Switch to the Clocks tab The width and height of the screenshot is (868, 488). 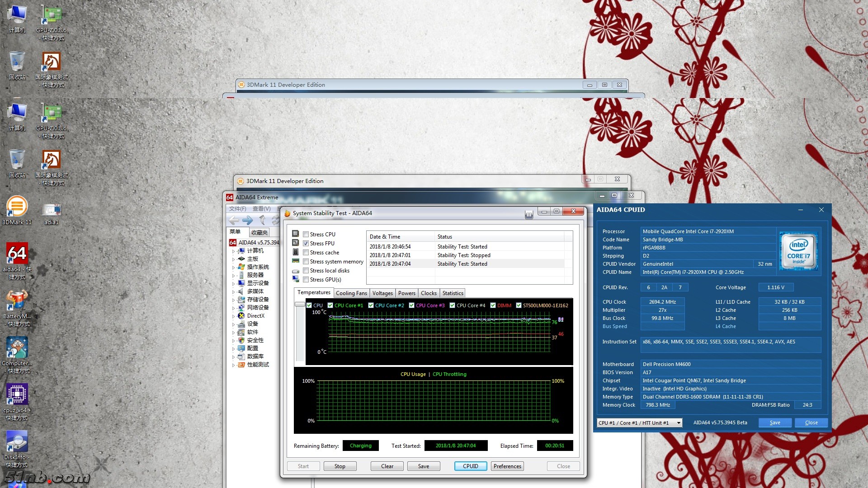pyautogui.click(x=429, y=293)
